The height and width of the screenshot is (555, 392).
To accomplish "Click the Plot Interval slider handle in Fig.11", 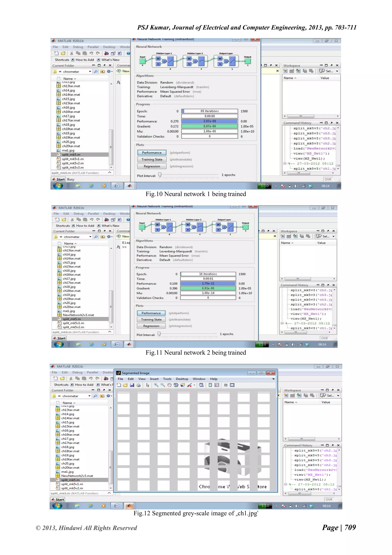I will (x=159, y=334).
